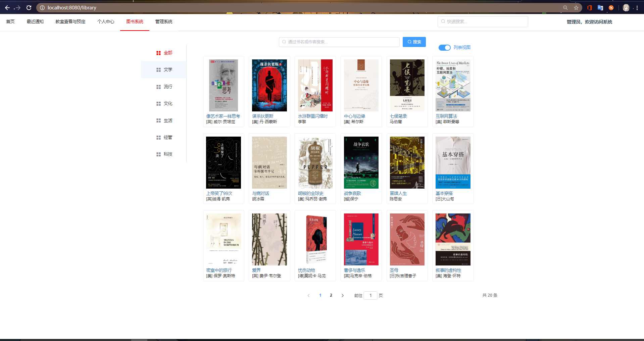Select the 科技 category label
The image size is (644, 341).
pos(168,154)
